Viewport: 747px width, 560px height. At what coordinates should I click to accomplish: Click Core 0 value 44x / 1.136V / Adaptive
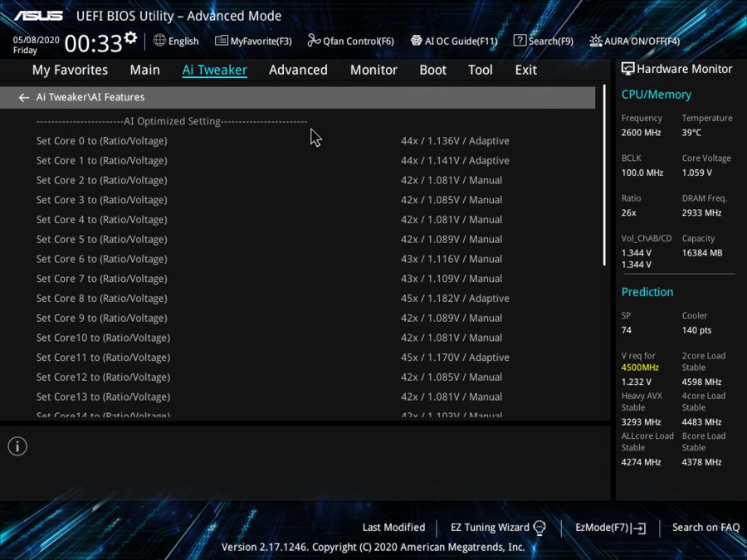click(x=455, y=141)
